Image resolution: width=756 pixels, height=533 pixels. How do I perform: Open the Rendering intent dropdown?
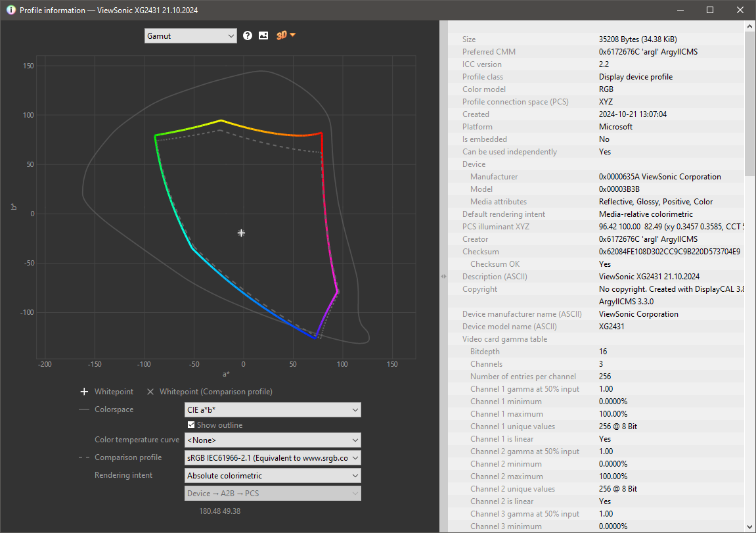tap(273, 475)
